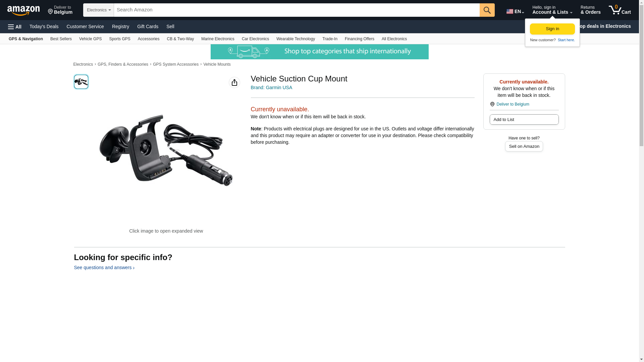Click See questions and answers link
This screenshot has height=362, width=644.
[104, 267]
